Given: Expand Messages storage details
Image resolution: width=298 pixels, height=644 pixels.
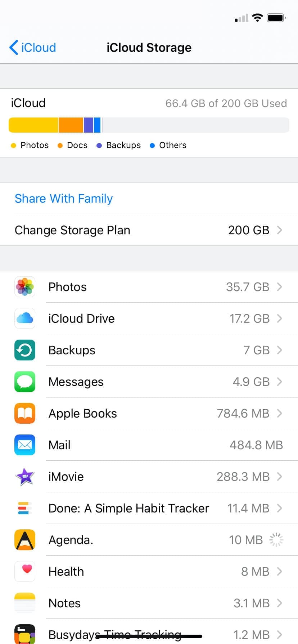Looking at the screenshot, I should [x=279, y=382].
